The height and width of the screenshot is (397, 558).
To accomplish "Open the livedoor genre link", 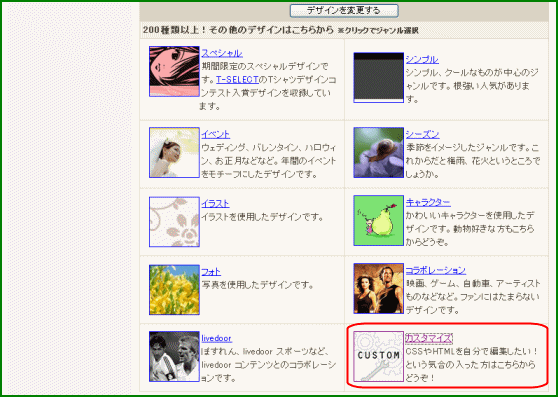I will point(217,338).
